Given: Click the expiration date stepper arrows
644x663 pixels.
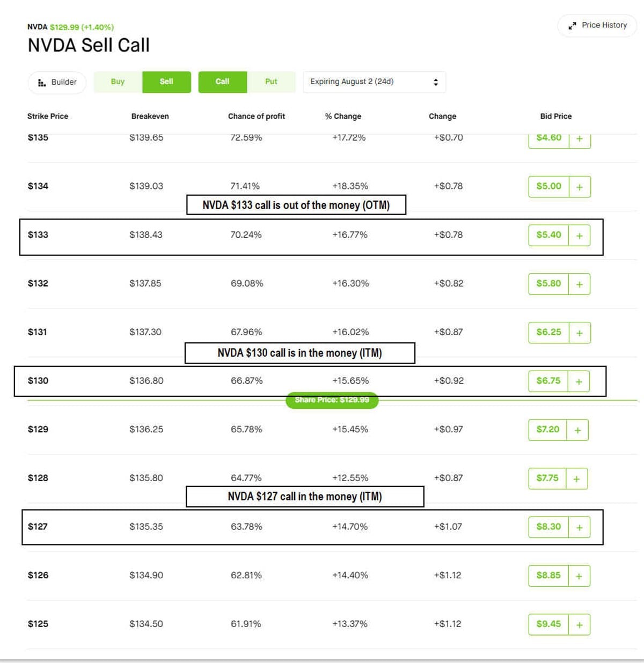Looking at the screenshot, I should (436, 82).
